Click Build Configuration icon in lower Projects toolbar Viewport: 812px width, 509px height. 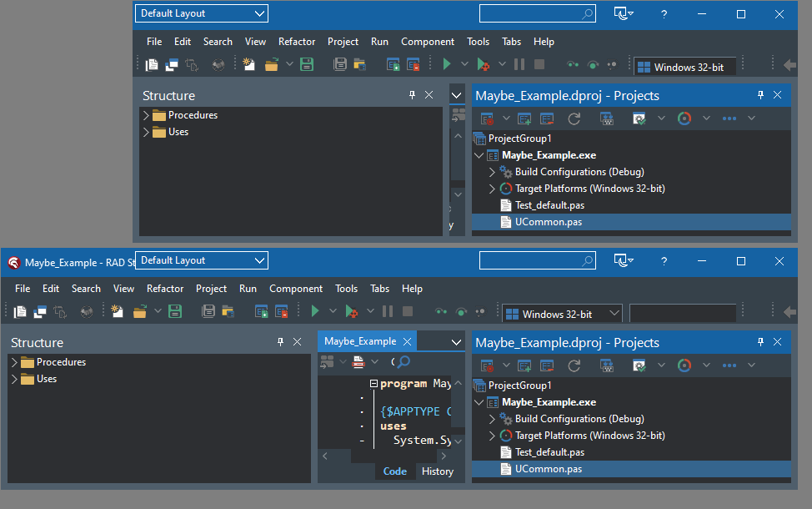(x=639, y=366)
